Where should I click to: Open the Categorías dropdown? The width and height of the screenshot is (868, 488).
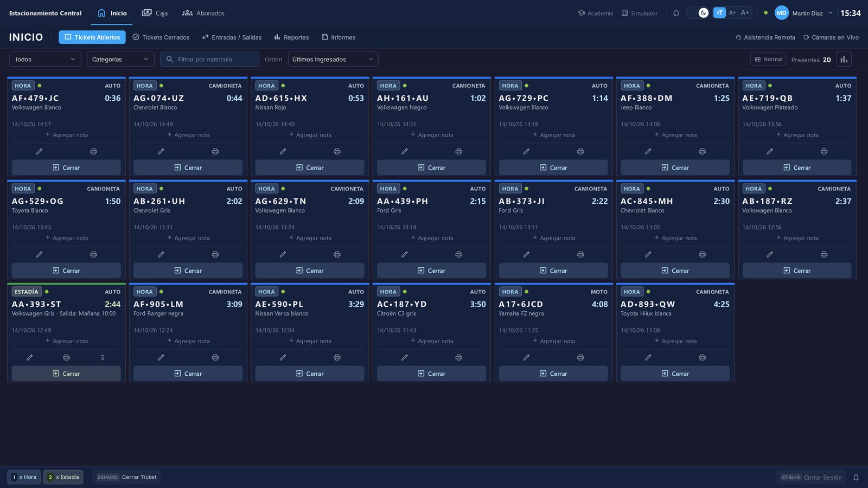point(120,59)
